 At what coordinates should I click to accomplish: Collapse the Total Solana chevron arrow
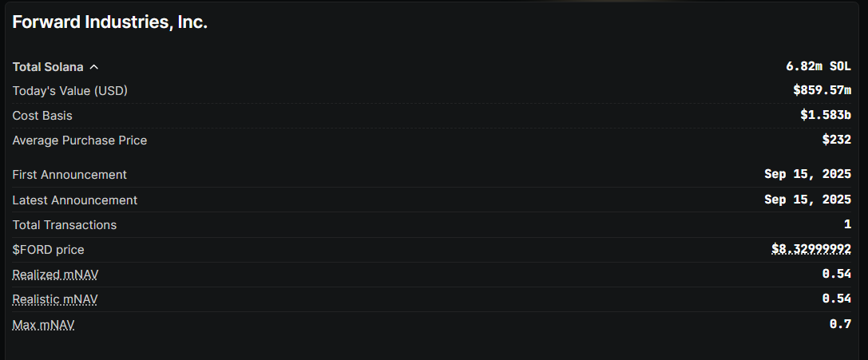pos(94,67)
